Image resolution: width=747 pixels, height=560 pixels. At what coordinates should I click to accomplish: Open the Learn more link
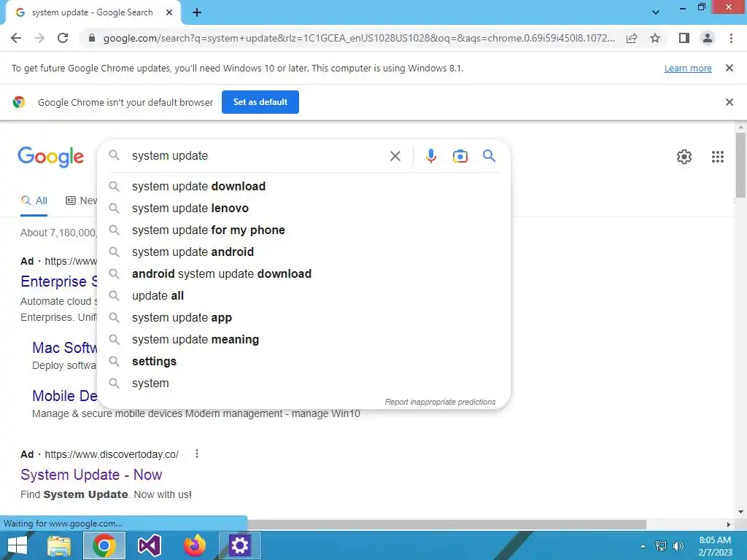click(688, 68)
